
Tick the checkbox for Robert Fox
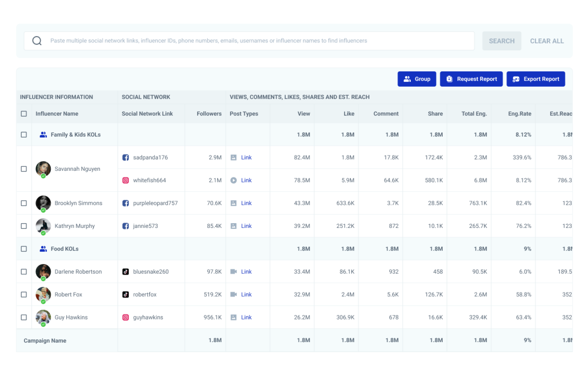(24, 295)
